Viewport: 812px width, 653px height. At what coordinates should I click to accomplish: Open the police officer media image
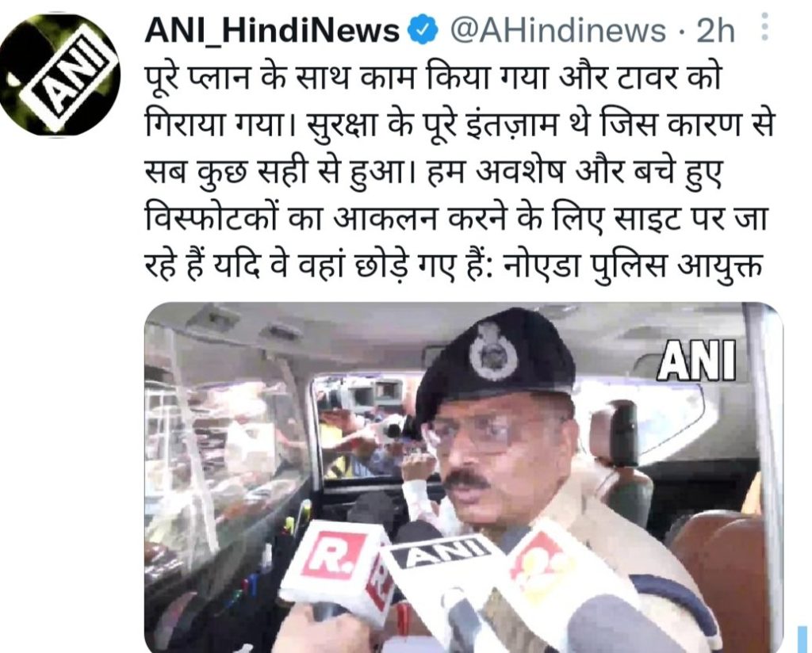point(463,477)
